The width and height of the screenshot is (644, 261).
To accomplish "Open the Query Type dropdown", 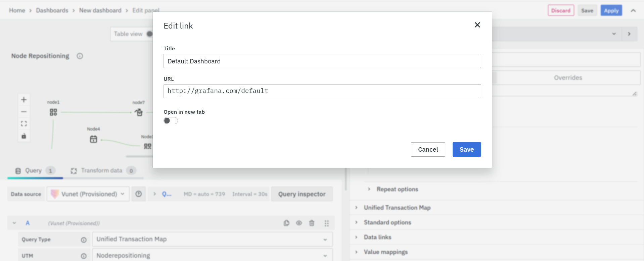I will coord(212,239).
